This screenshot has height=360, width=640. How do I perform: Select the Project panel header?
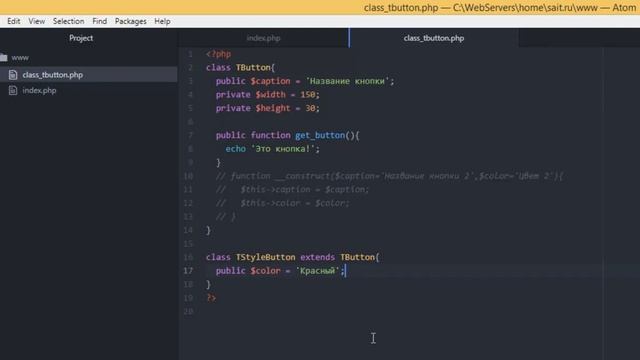pos(81,38)
